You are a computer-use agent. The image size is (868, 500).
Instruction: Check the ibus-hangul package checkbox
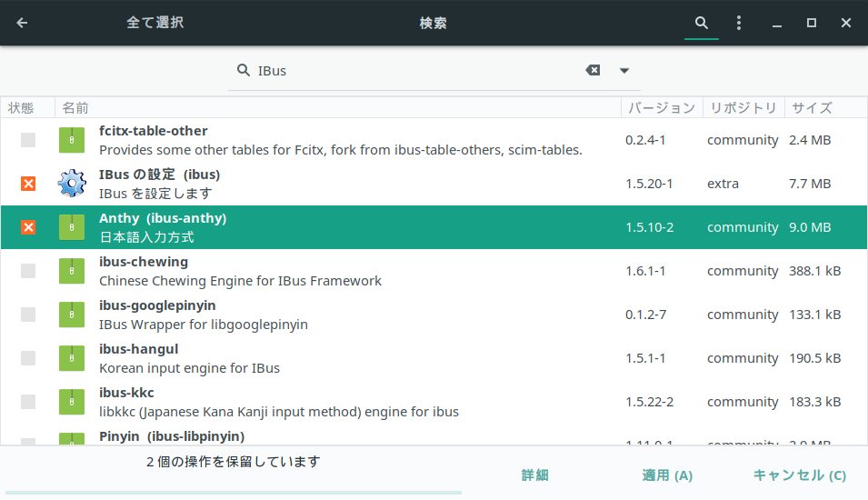(28, 358)
